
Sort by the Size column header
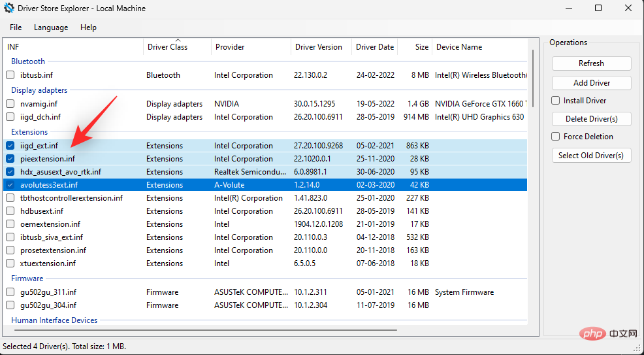click(415, 47)
